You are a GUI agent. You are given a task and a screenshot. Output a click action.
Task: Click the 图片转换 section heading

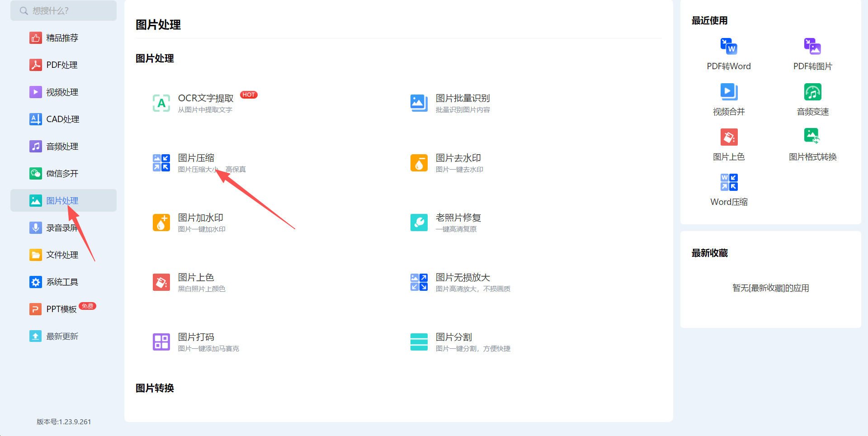(155, 388)
